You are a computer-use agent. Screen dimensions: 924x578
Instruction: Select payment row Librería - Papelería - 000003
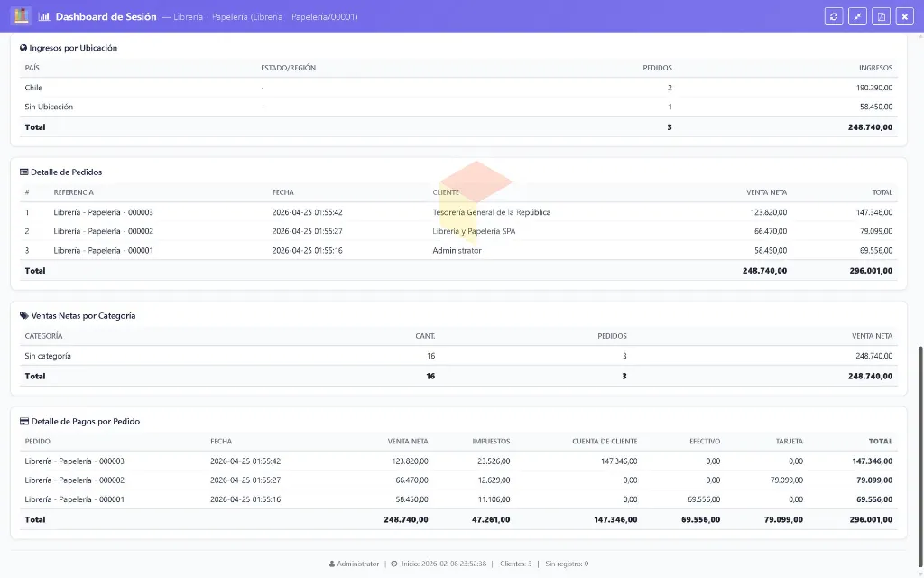(x=458, y=461)
